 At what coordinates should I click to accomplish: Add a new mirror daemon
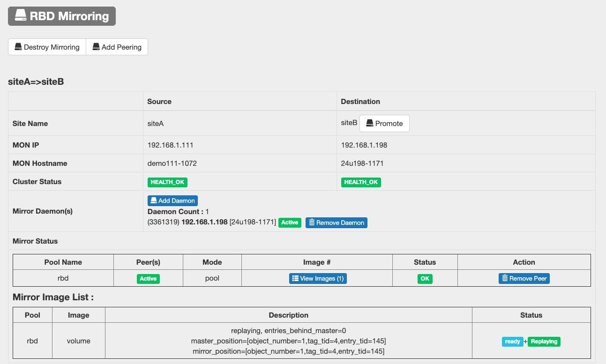(x=172, y=201)
